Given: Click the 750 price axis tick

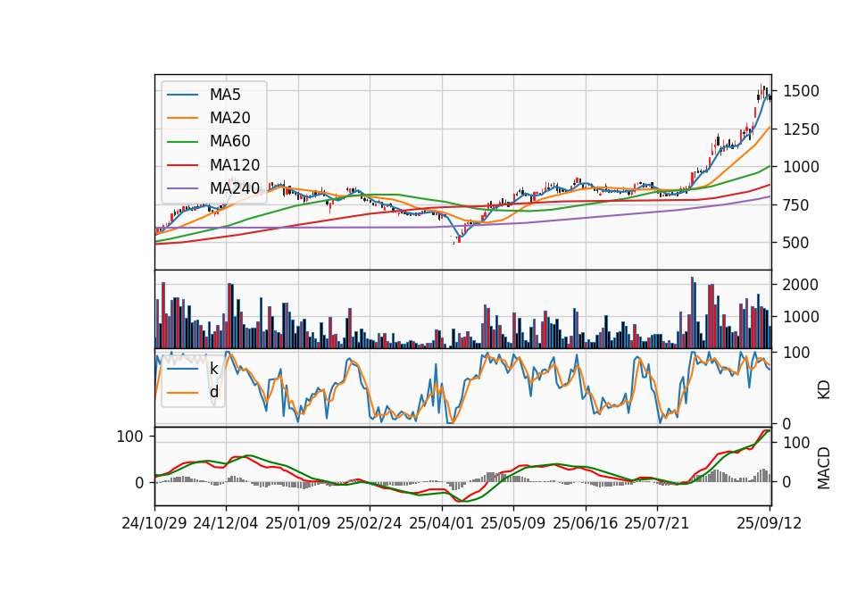Looking at the screenshot, I should [796, 205].
